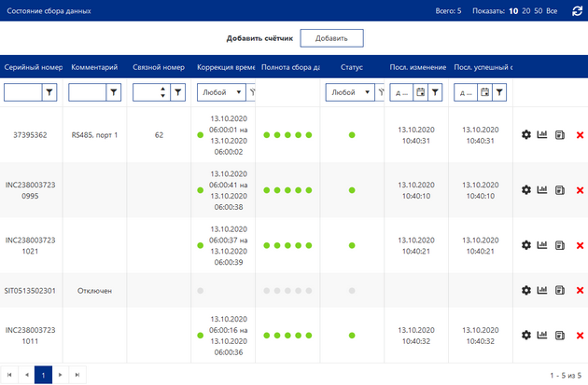Focus the Посл. изменение date field
The width and height of the screenshot is (588, 385).
tap(401, 92)
